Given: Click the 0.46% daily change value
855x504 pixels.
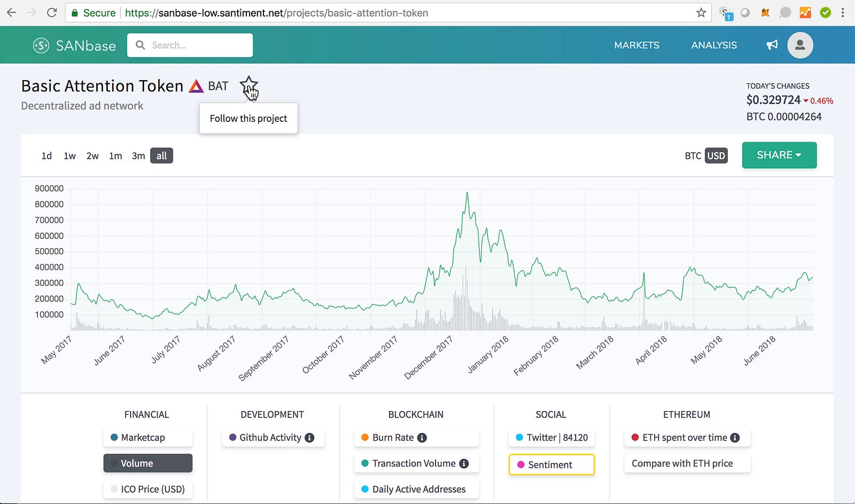Looking at the screenshot, I should 821,100.
